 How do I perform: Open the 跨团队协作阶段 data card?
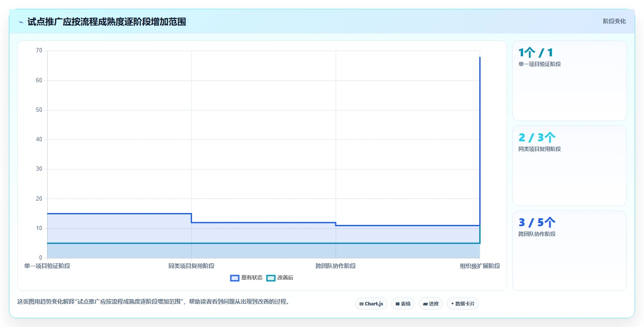[x=570, y=250]
